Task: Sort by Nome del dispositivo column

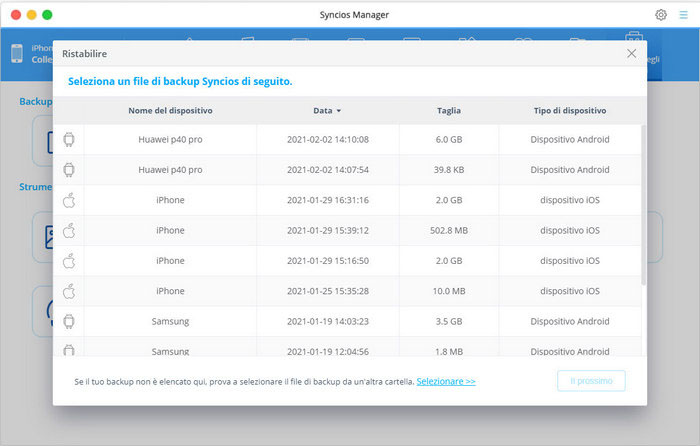Action: [170, 110]
